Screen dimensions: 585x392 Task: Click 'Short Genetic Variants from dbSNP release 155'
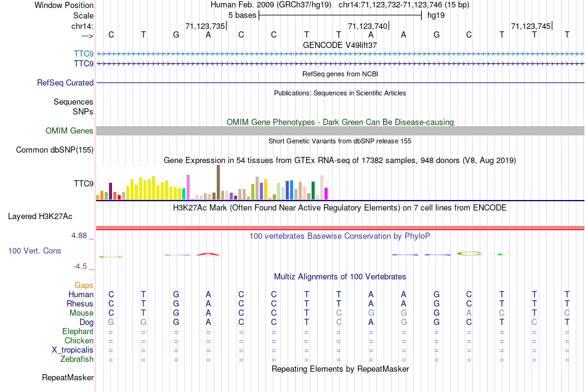click(340, 141)
